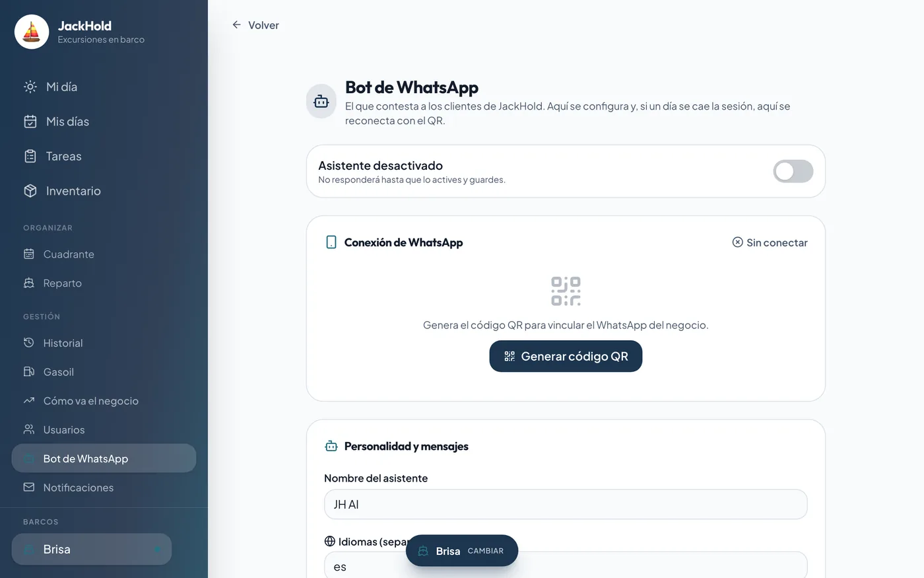Click CAMBIAR on the floating Brisa pill
The height and width of the screenshot is (578, 924).
point(486,551)
